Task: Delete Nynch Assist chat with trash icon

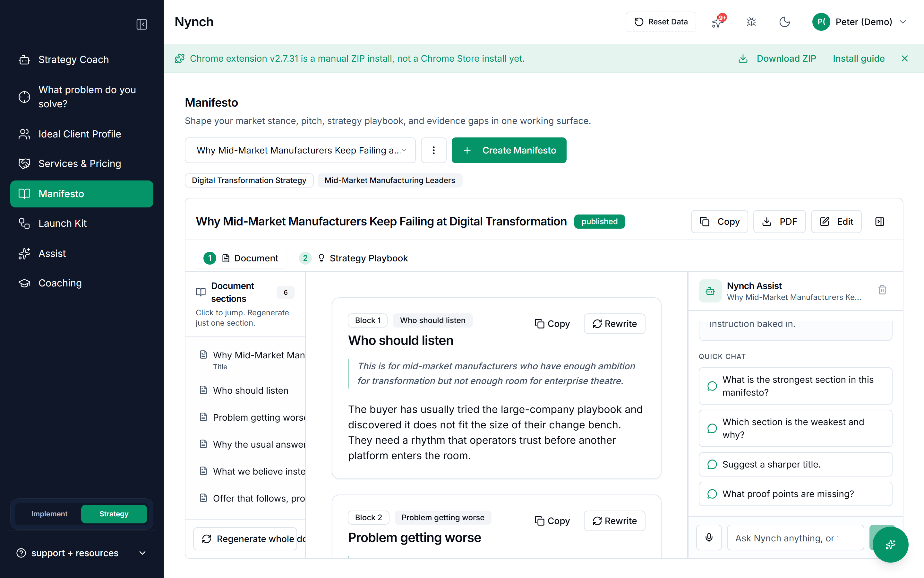Action: [x=882, y=290]
